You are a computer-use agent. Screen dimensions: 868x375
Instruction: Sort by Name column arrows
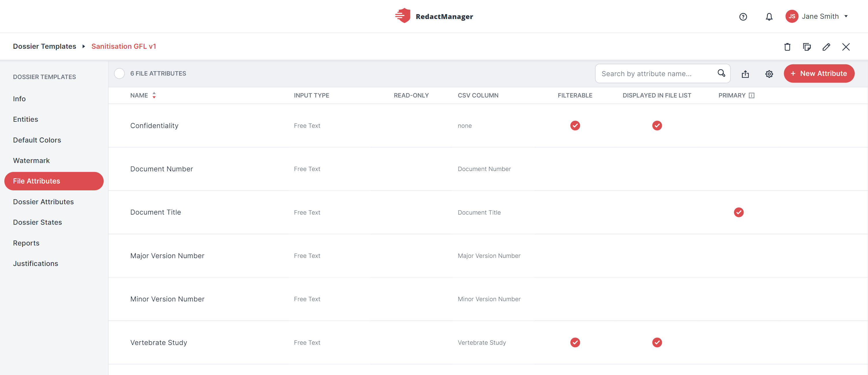(154, 95)
